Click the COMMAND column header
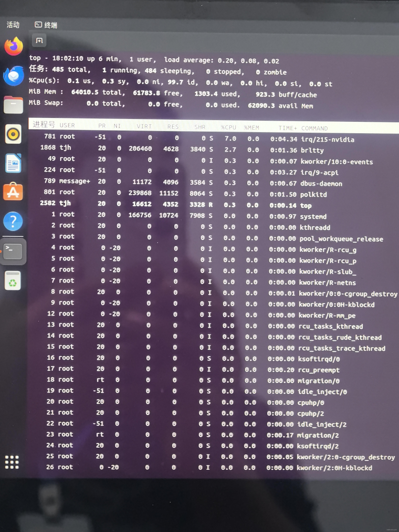 (314, 128)
